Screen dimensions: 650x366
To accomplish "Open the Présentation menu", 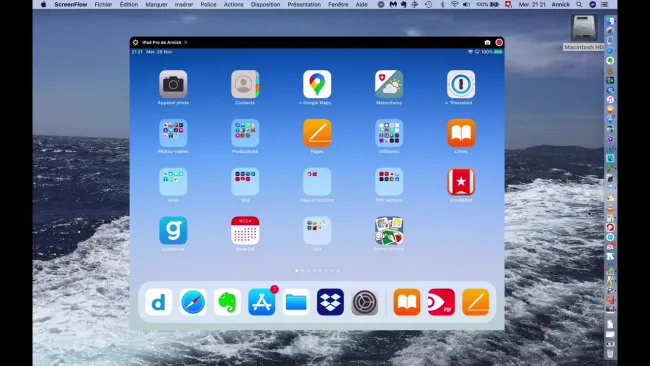I will click(x=304, y=5).
